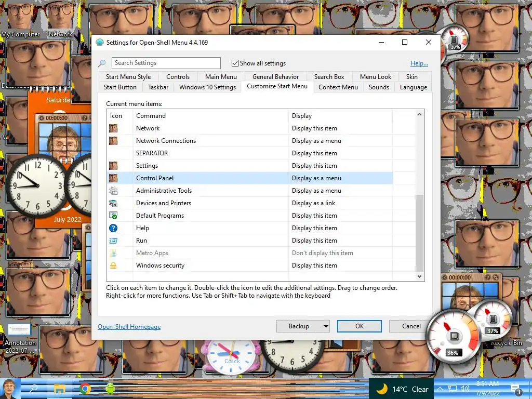532x399 pixels.
Task: Click the Open-Shell title bar shell icon
Action: tap(99, 43)
